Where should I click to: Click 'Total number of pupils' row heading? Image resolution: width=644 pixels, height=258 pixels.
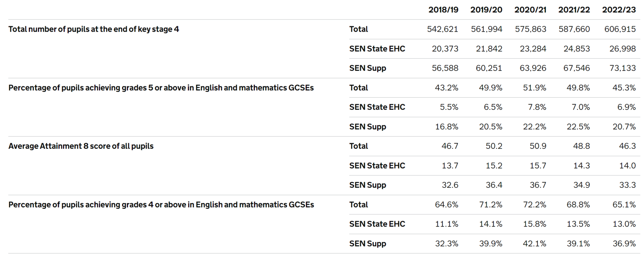94,29
